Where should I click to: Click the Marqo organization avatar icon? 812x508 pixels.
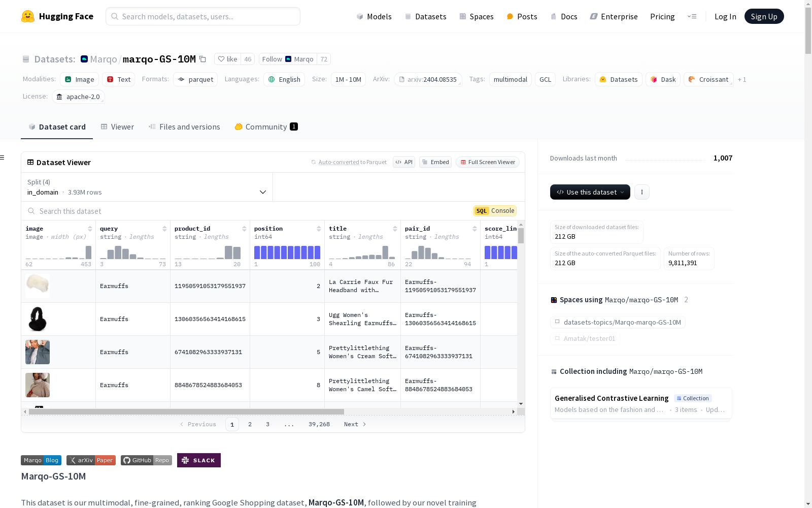click(x=84, y=59)
